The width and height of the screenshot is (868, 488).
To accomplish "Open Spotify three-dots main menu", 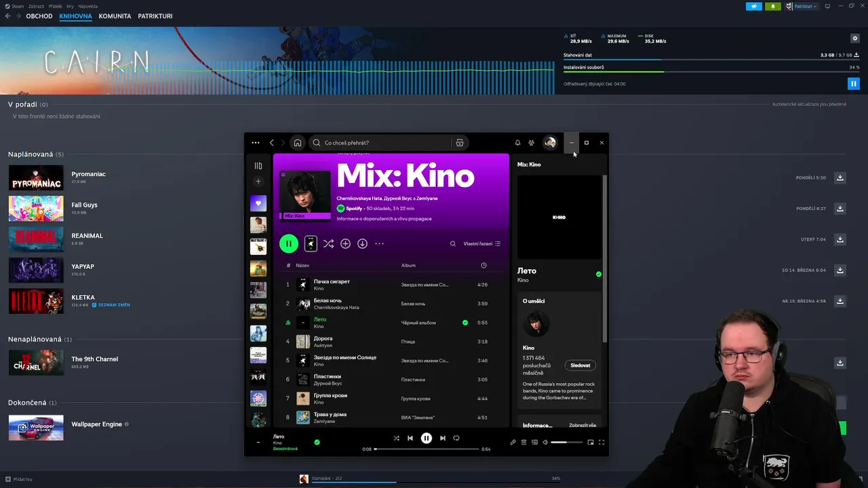I will click(x=255, y=142).
